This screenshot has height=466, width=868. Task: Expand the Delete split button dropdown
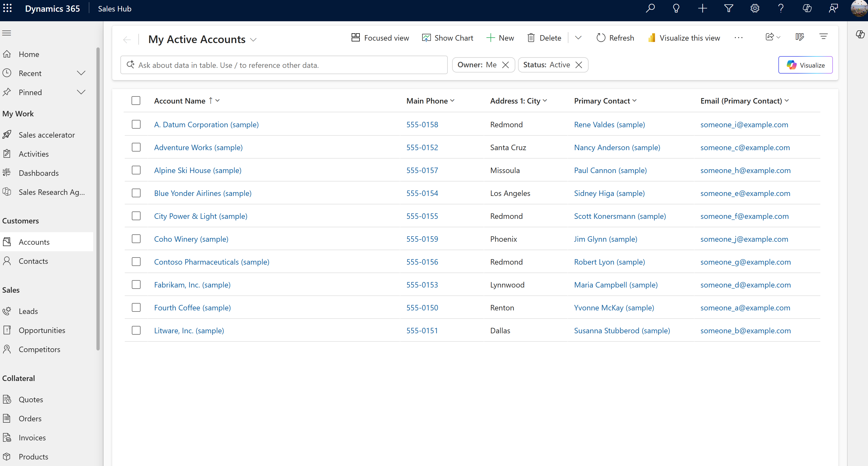point(578,38)
